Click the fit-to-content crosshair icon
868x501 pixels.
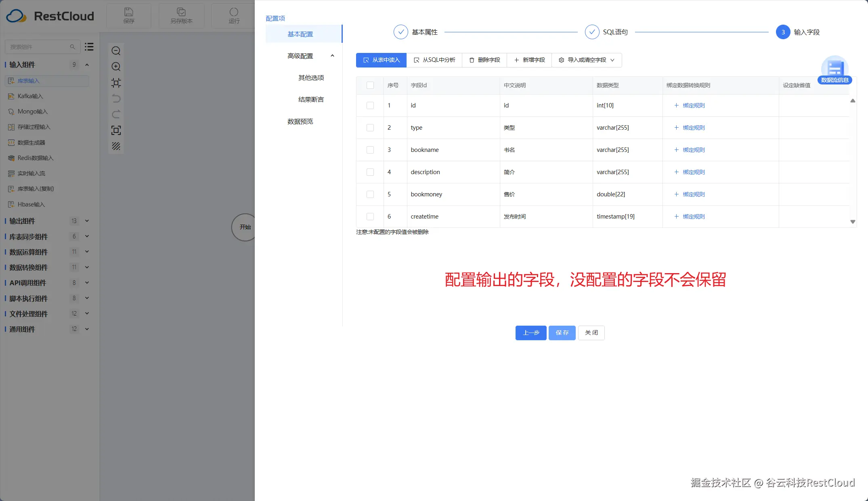[x=116, y=82]
